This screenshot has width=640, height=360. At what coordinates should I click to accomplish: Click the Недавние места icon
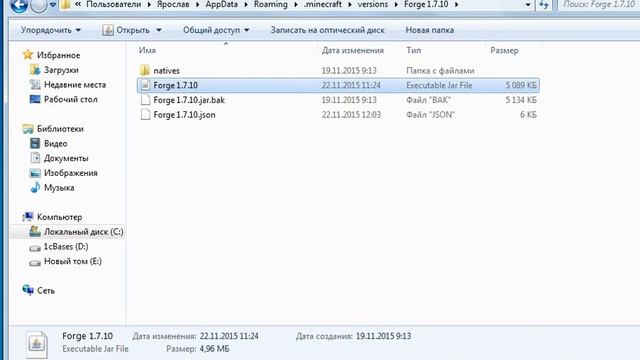pyautogui.click(x=35, y=84)
